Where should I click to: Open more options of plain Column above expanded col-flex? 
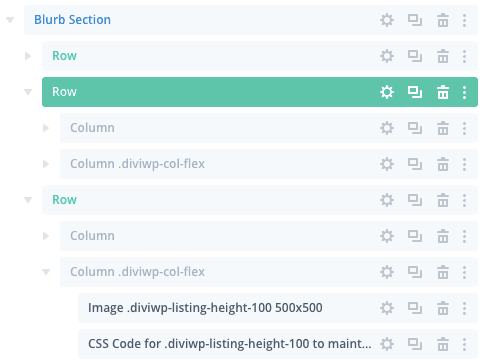[464, 236]
